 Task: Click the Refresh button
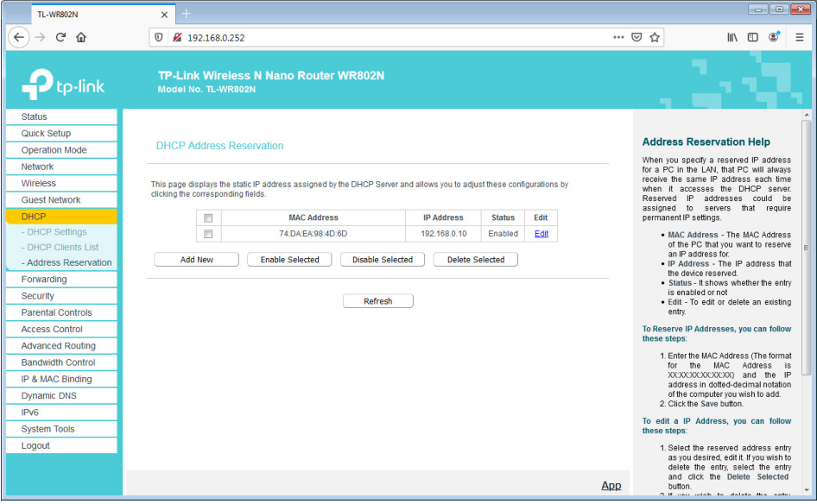(378, 301)
